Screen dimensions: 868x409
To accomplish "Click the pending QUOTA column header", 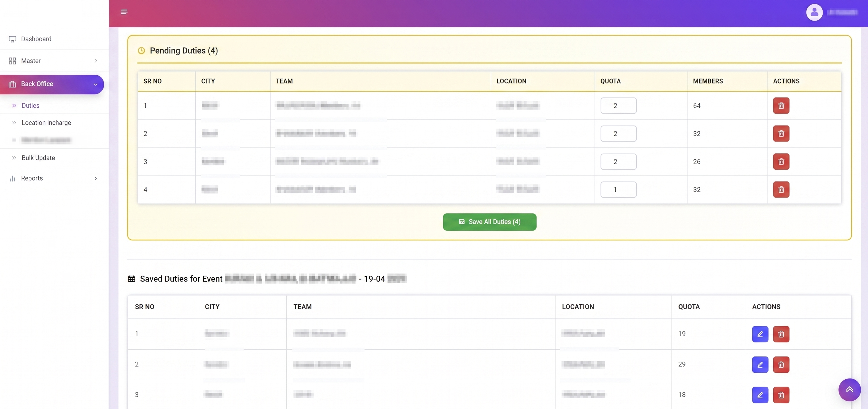I will click(x=610, y=81).
